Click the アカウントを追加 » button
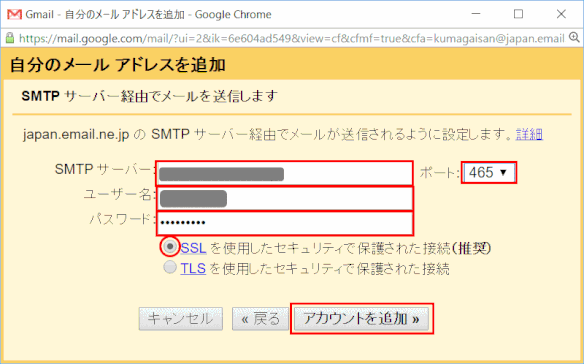 click(362, 319)
